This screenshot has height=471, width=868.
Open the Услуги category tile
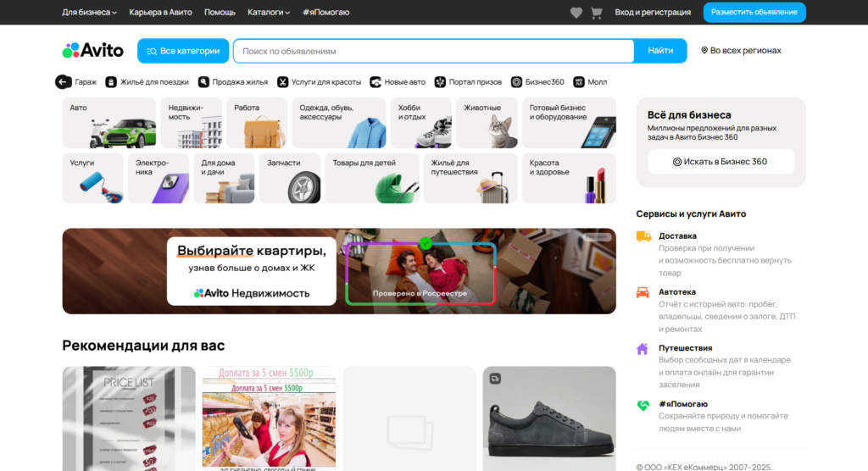(x=92, y=178)
